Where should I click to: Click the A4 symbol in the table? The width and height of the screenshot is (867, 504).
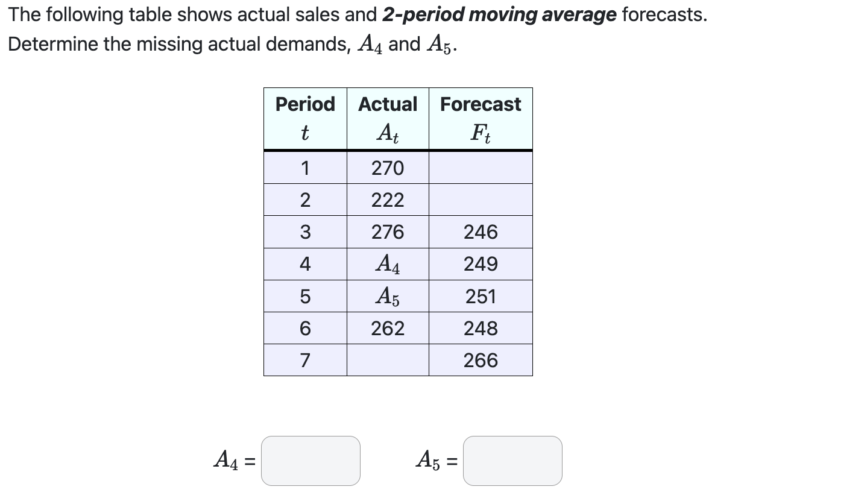387,263
